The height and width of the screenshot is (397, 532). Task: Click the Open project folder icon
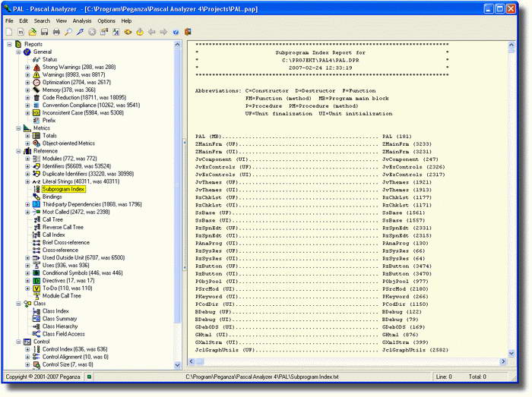(33, 32)
